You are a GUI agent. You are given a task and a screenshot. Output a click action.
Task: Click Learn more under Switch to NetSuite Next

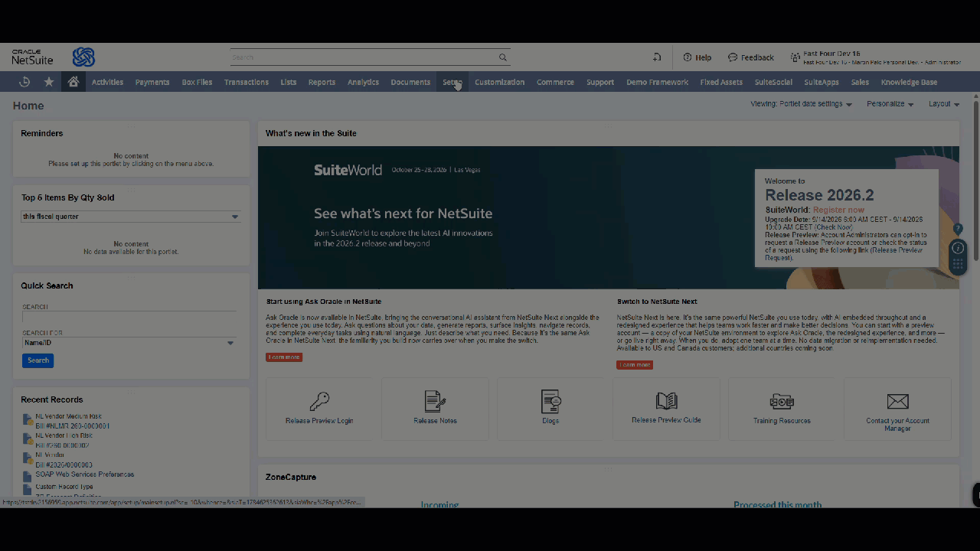pos(635,365)
